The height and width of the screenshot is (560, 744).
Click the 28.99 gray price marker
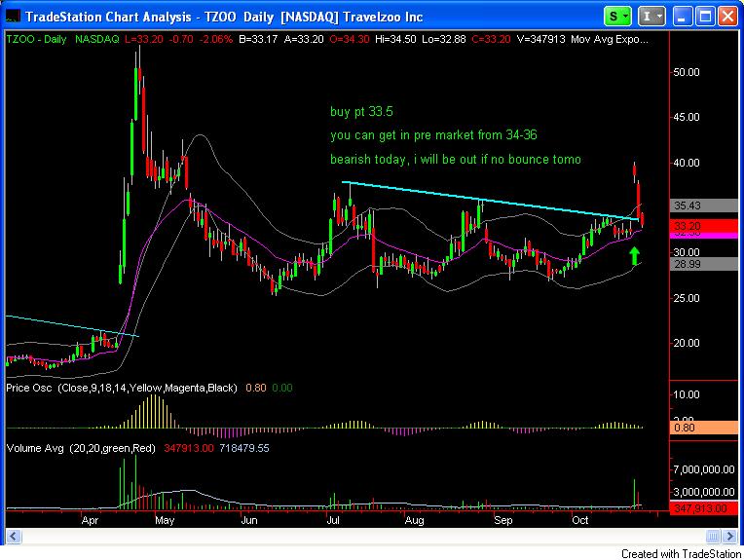(x=704, y=264)
